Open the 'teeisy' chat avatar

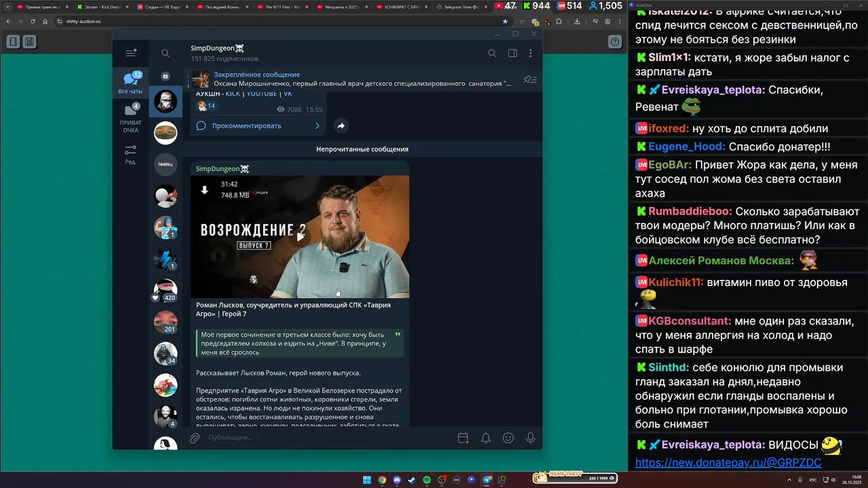point(165,164)
